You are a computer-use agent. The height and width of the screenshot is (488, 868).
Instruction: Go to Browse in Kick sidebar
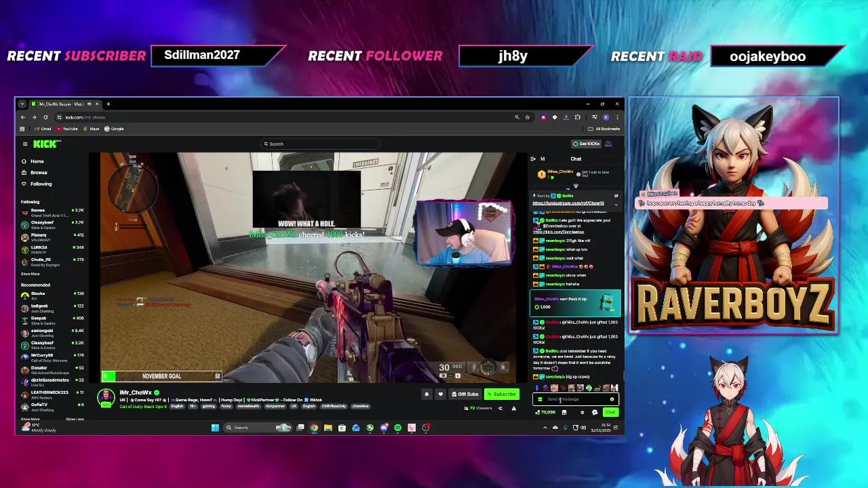tap(34, 173)
